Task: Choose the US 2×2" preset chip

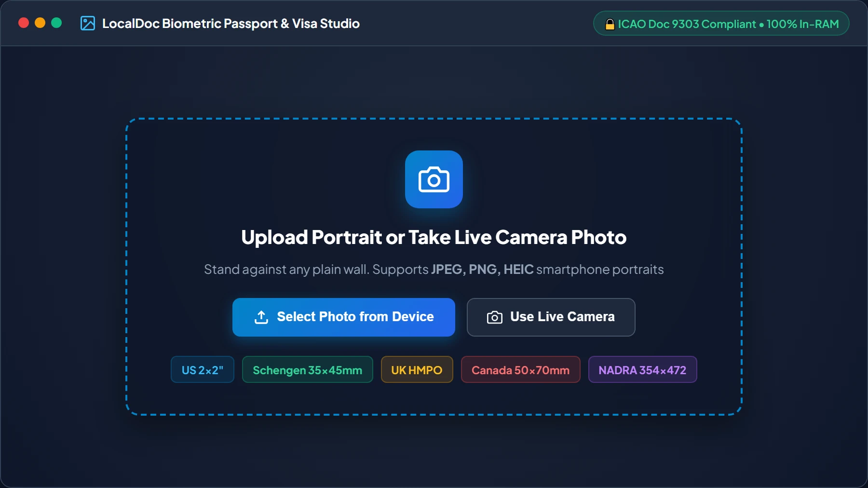Action: coord(203,370)
